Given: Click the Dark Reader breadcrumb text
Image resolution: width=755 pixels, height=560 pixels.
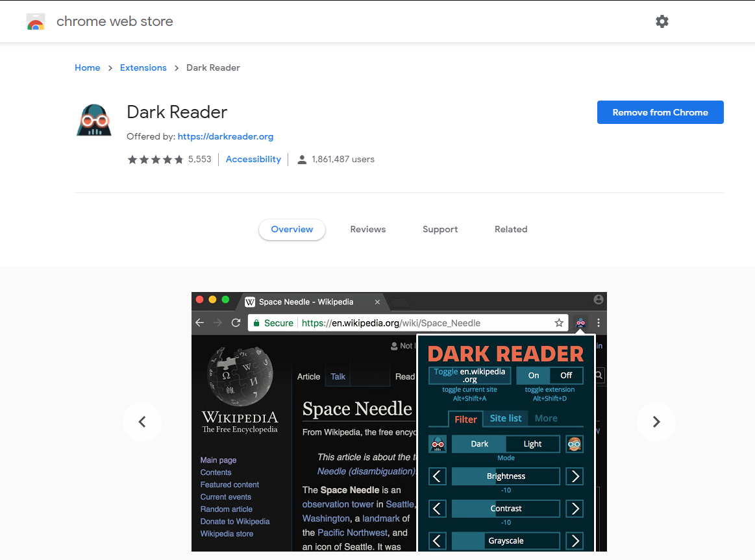Looking at the screenshot, I should tap(213, 68).
